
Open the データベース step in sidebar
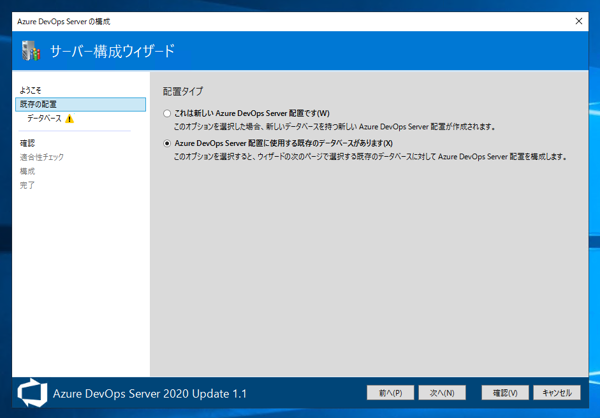click(x=44, y=119)
